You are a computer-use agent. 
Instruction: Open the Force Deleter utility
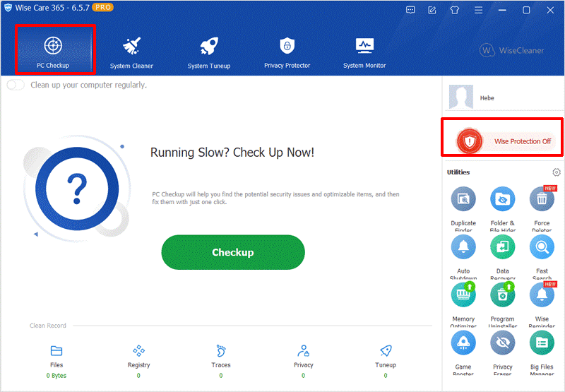point(542,209)
